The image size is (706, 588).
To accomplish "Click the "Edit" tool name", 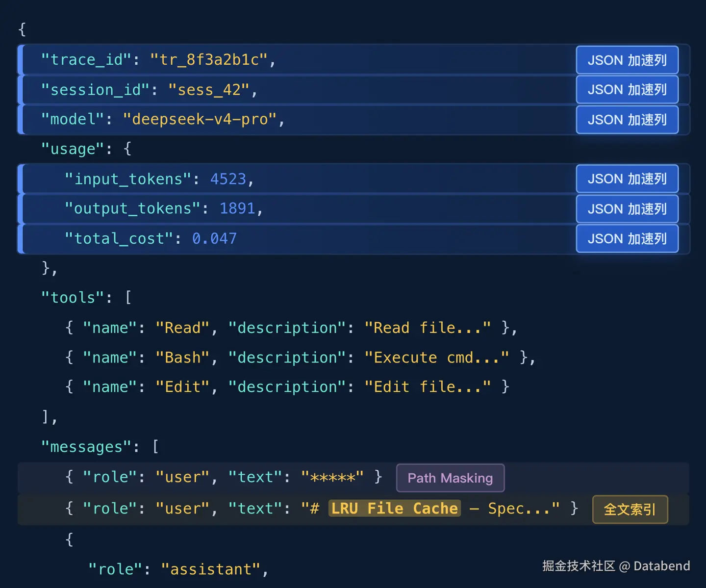I will [182, 387].
